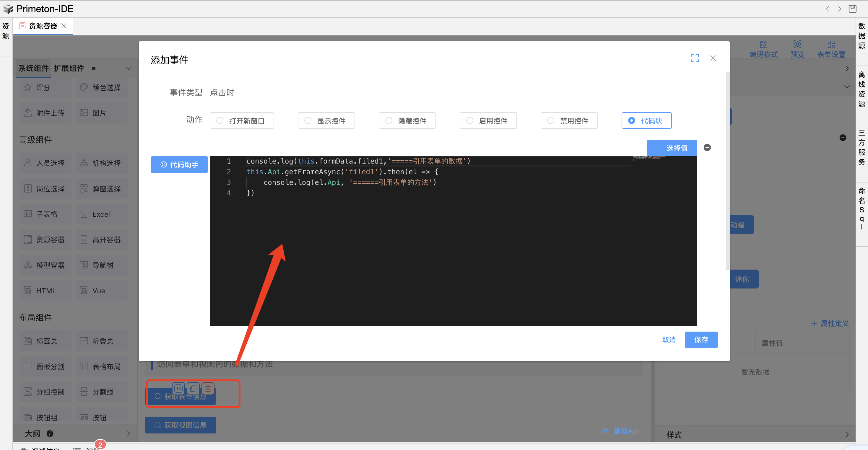868x450 pixels.
Task: Collapse the component panel chevron
Action: pos(129,69)
